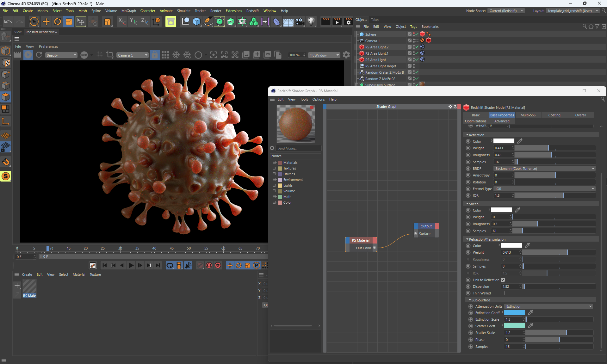This screenshot has height=364, width=607.
Task: Jump to the timeline end frame
Action: tap(158, 265)
